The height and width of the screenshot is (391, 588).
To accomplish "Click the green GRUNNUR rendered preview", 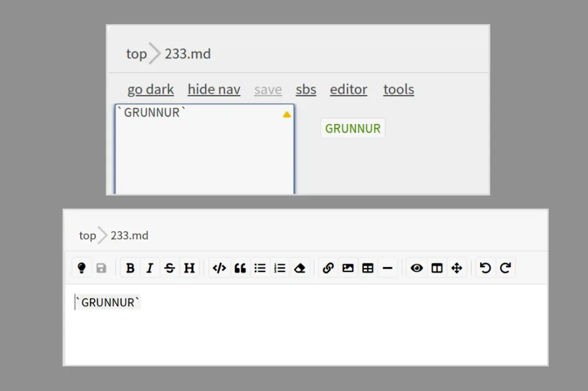I will (x=352, y=128).
